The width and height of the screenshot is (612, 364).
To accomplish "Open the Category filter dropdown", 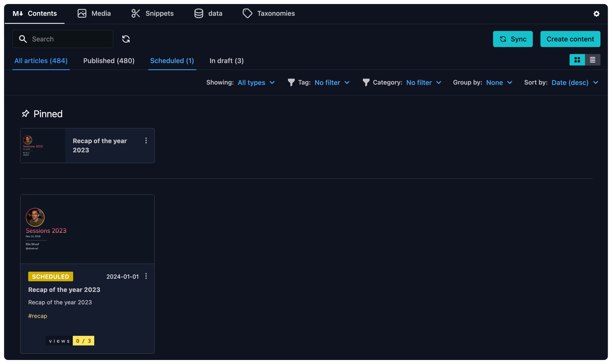I will click(x=424, y=83).
